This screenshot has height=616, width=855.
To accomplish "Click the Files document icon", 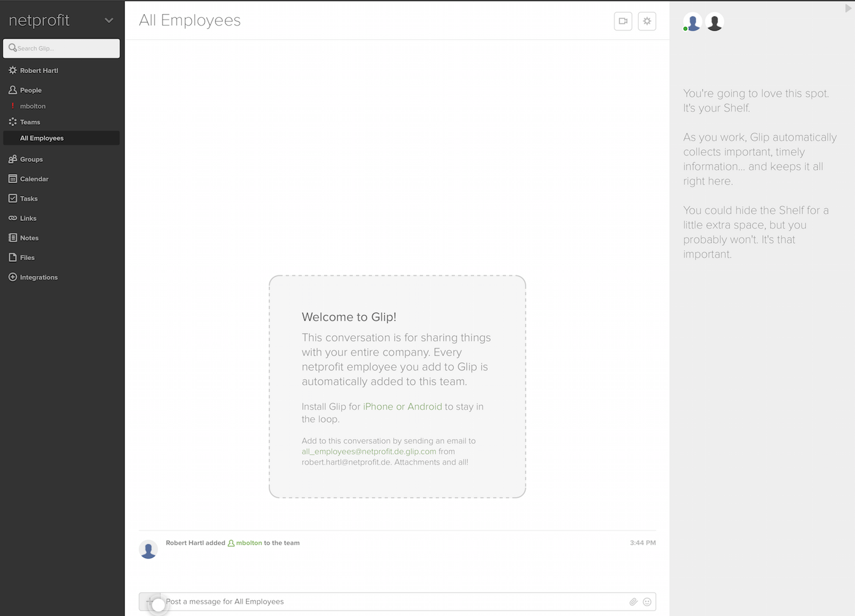I will [x=12, y=257].
